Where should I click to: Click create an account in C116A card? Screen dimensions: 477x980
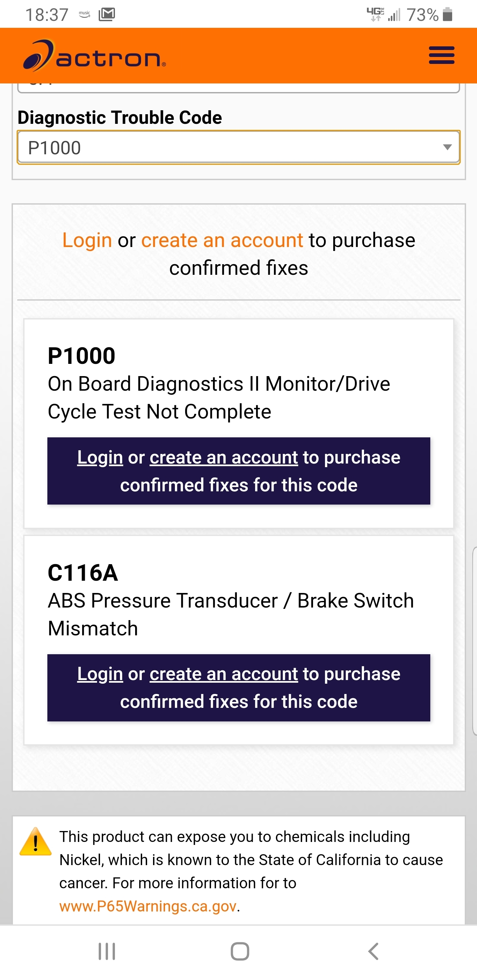point(224,674)
